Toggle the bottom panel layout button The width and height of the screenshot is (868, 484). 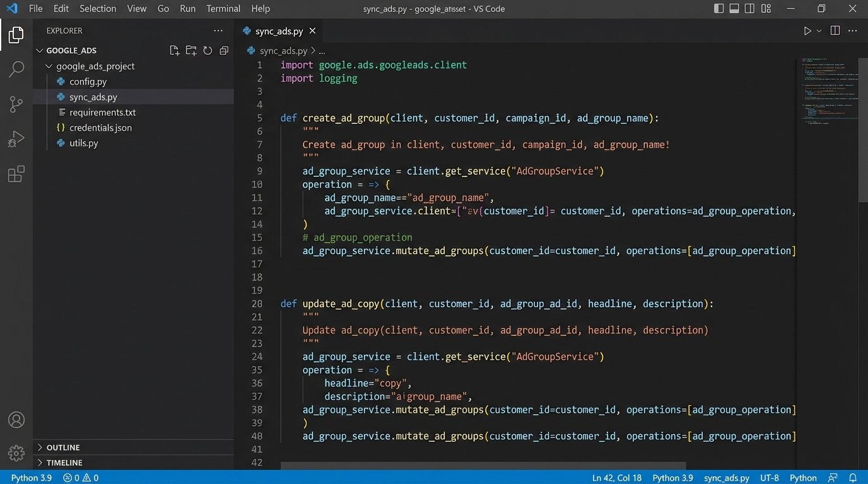point(734,9)
